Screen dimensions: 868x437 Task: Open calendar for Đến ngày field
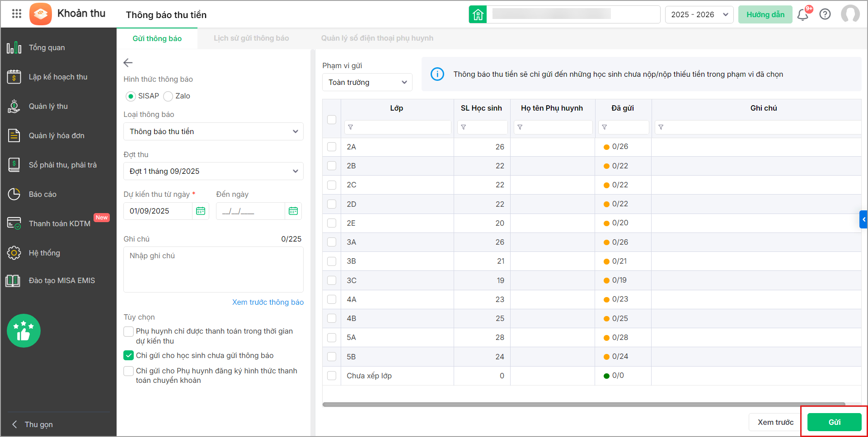(x=293, y=211)
